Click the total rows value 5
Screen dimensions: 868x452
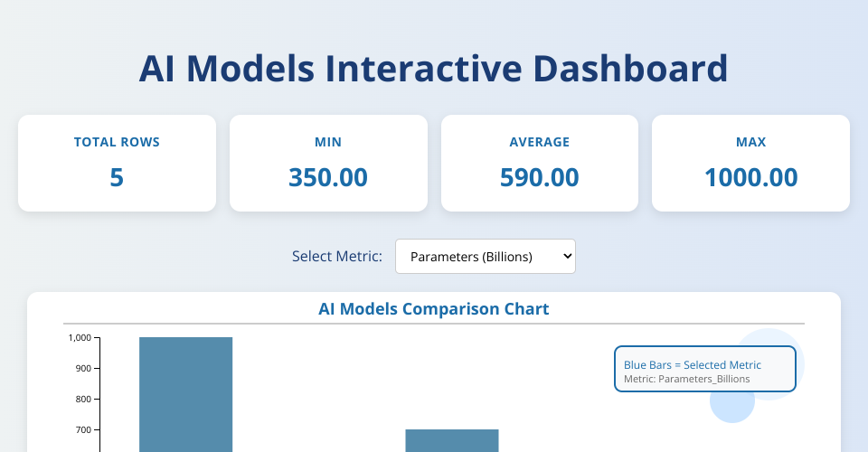click(117, 177)
